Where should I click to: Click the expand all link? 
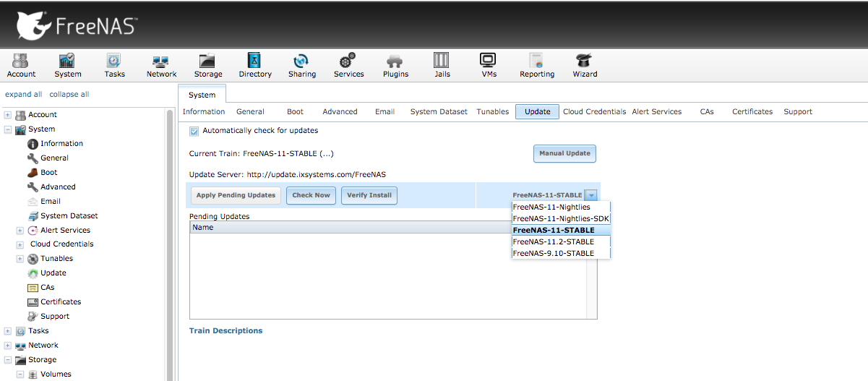click(x=23, y=94)
